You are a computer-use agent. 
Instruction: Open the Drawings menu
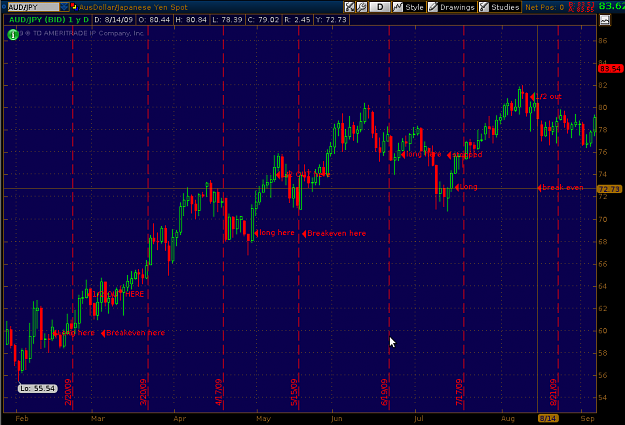tap(452, 7)
